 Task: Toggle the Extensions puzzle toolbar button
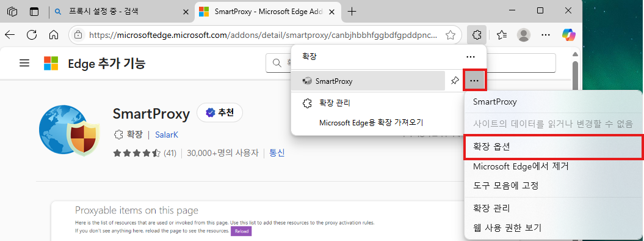[x=476, y=35]
